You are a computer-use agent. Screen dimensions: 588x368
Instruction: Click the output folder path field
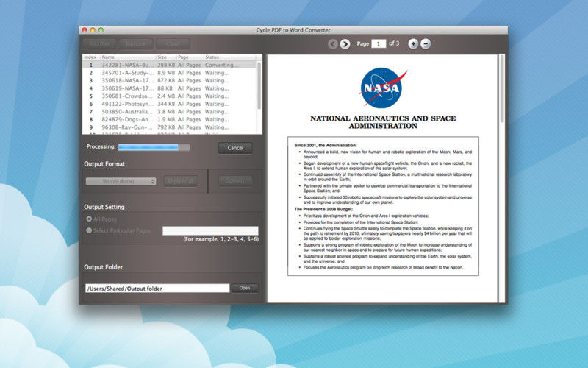coord(157,289)
